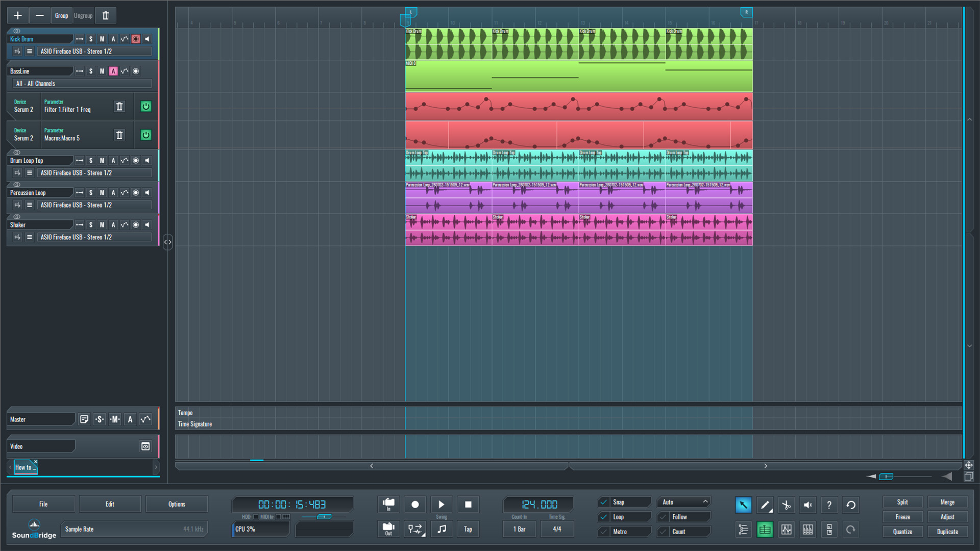This screenshot has width=980, height=551.
Task: Click the metronome note icon under Swing
Action: 442,529
